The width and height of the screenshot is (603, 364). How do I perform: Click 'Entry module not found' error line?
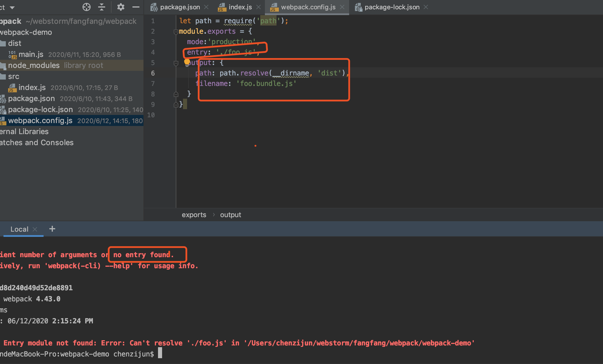coord(239,343)
